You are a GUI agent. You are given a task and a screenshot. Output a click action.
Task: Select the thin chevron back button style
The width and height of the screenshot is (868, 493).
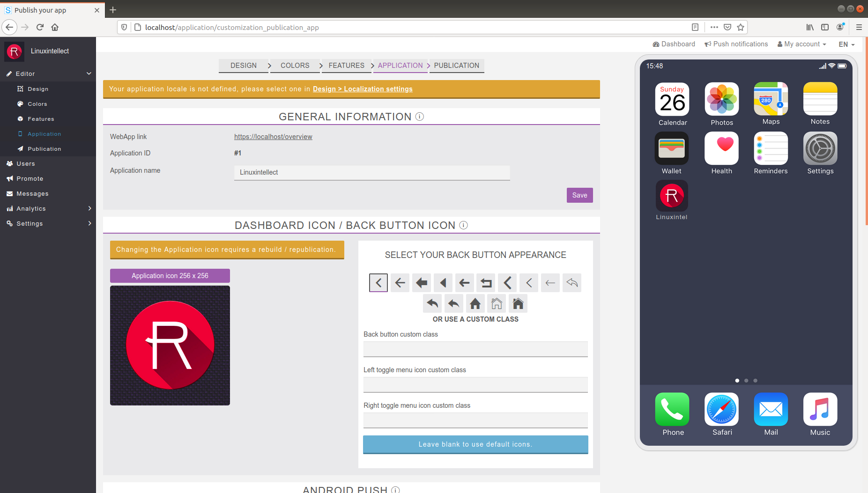click(x=529, y=283)
